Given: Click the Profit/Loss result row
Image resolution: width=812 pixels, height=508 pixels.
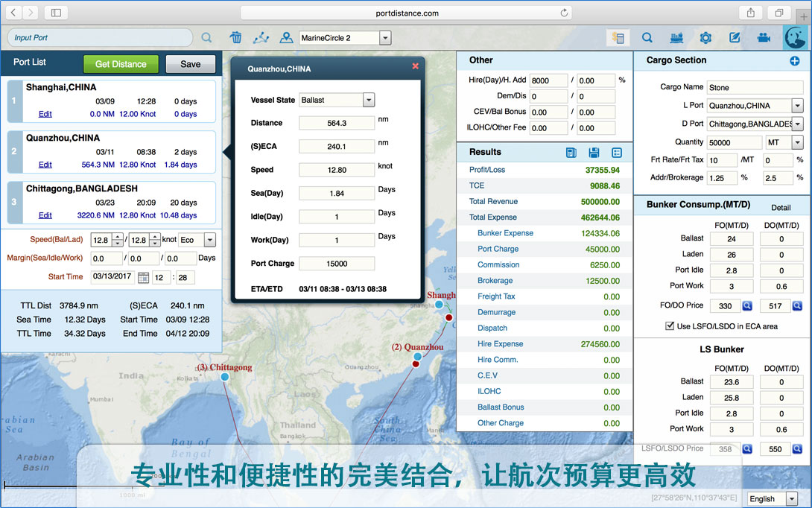Looking at the screenshot, I should point(545,170).
